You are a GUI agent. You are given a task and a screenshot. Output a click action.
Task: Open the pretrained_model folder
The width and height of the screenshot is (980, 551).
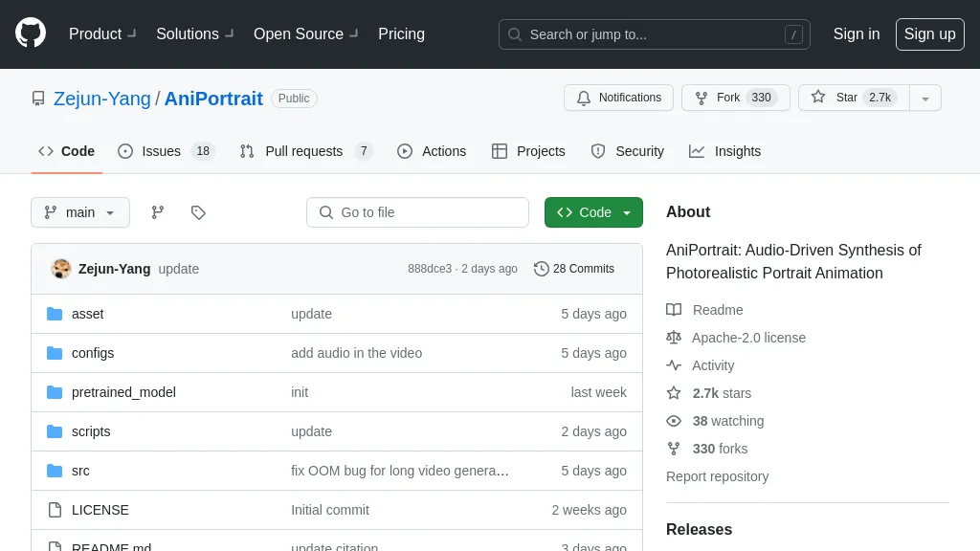pyautogui.click(x=123, y=392)
